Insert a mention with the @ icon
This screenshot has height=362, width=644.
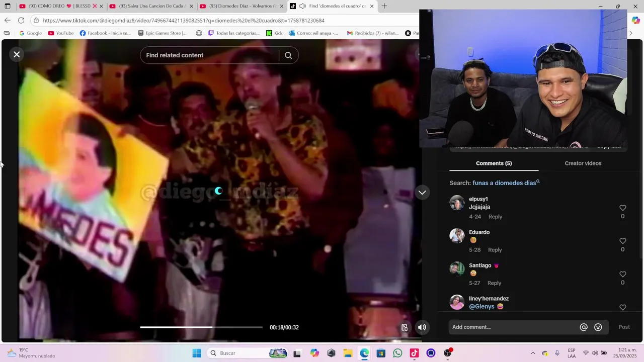click(x=584, y=327)
